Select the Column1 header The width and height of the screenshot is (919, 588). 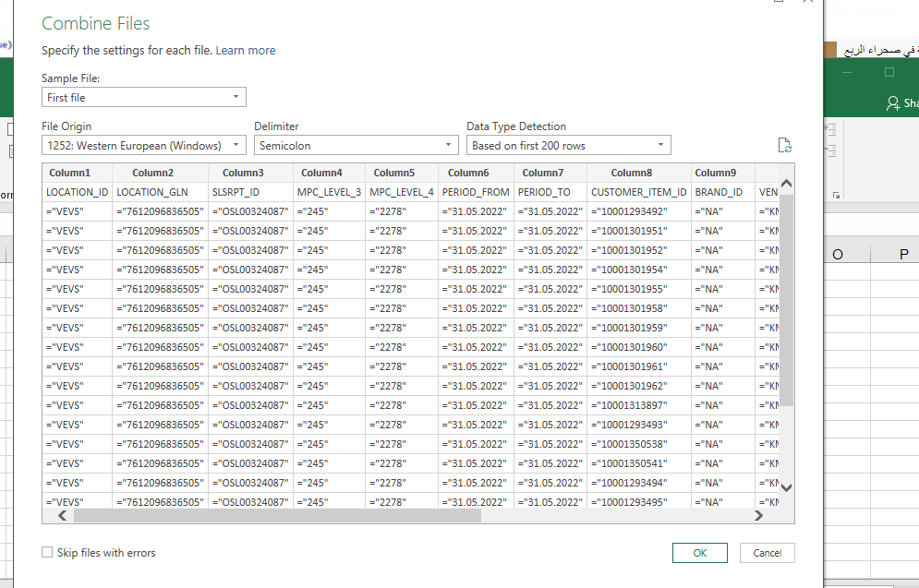78,173
